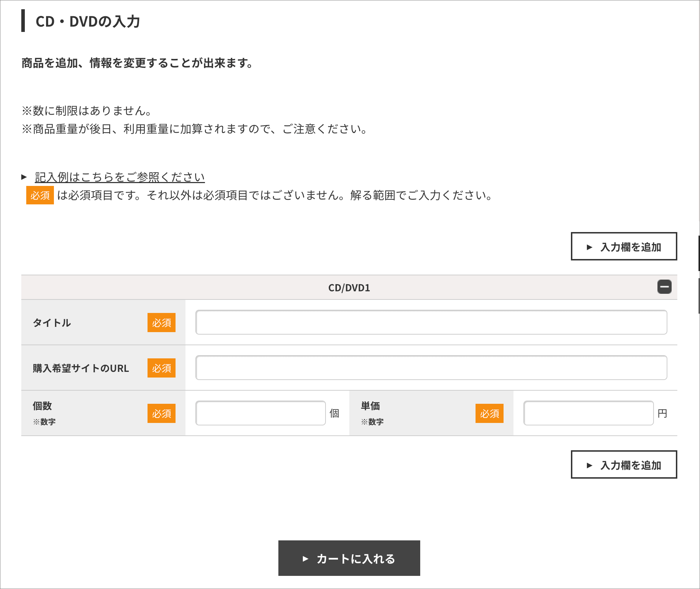The width and height of the screenshot is (700, 589).
Task: Click into the 個数 quantity field
Action: pyautogui.click(x=260, y=413)
